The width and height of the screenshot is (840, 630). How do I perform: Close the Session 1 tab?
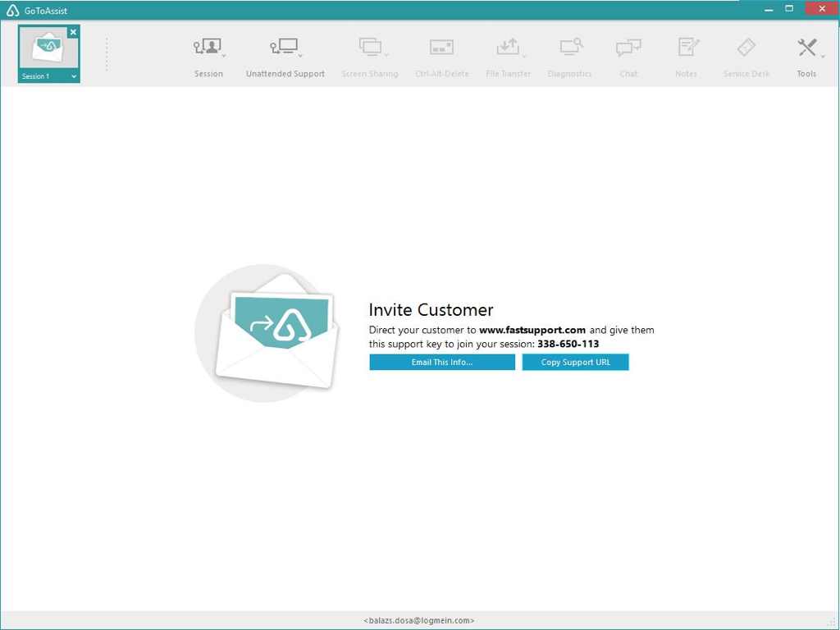(73, 32)
